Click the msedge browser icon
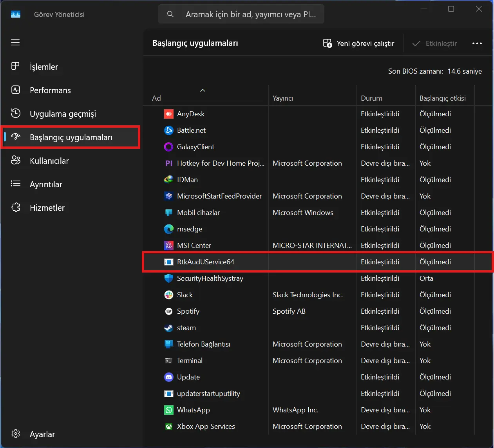 click(x=168, y=229)
